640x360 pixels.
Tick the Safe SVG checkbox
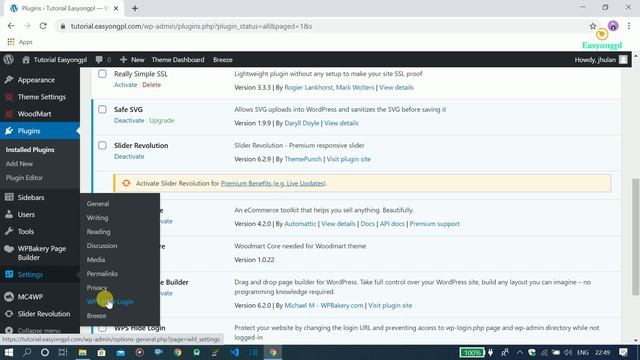[x=102, y=109]
